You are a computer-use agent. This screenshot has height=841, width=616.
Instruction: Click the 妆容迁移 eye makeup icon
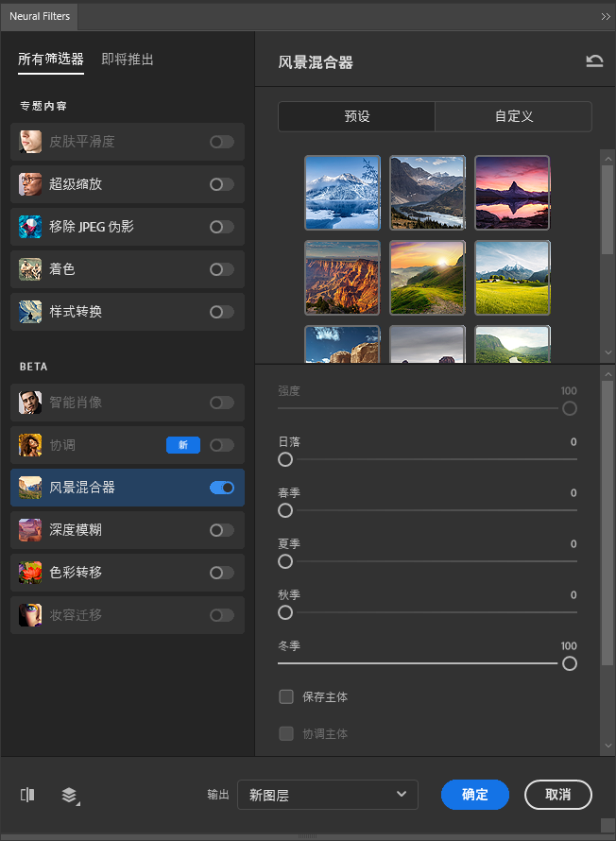[x=30, y=615]
